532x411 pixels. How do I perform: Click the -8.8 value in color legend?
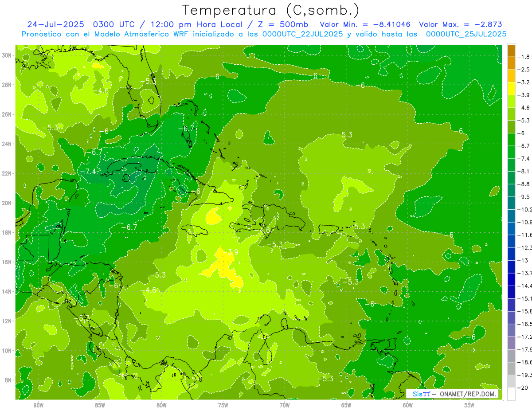pyautogui.click(x=524, y=184)
